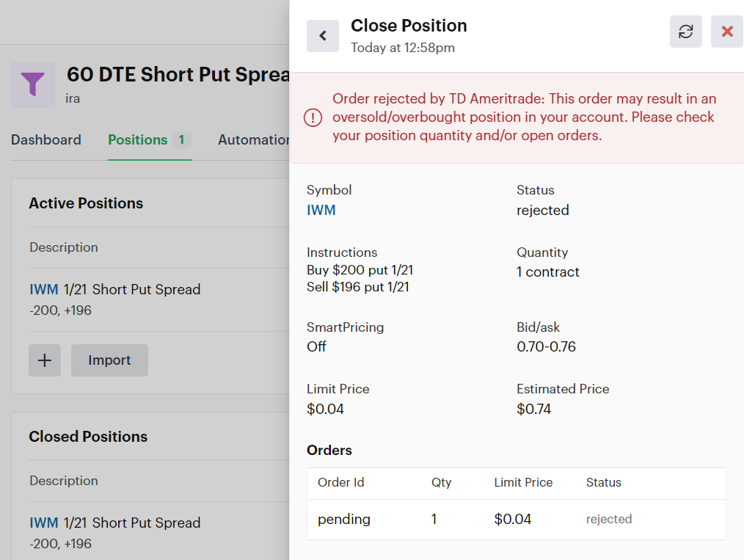Click the 60 DTE Short Put Spread title
Screen dimensions: 744x560
click(x=178, y=75)
